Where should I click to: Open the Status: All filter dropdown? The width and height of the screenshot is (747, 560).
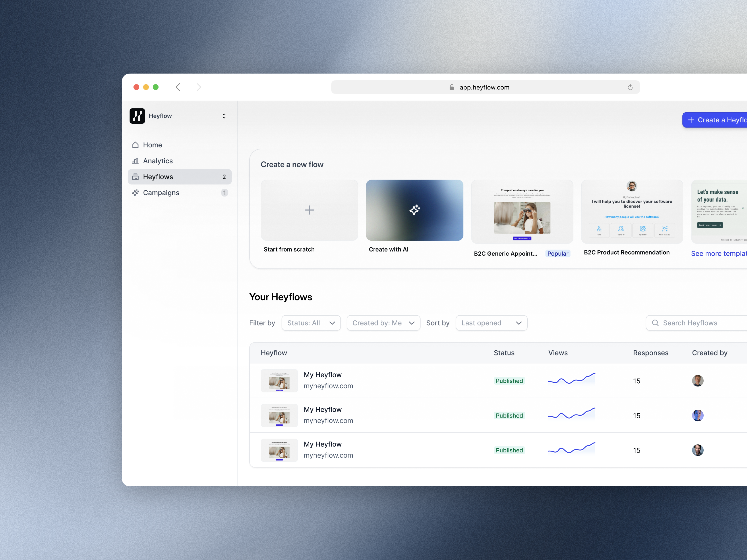(311, 323)
